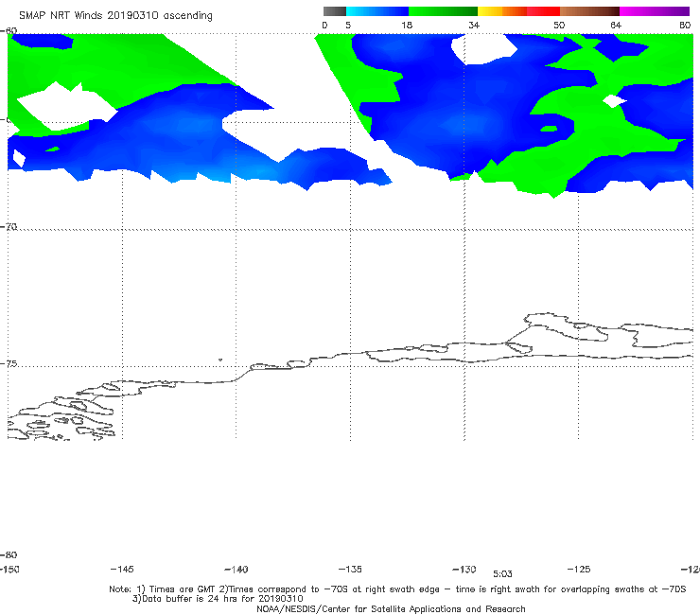Click the color bar label '50'
This screenshot has width=700, height=615.
coord(559,25)
